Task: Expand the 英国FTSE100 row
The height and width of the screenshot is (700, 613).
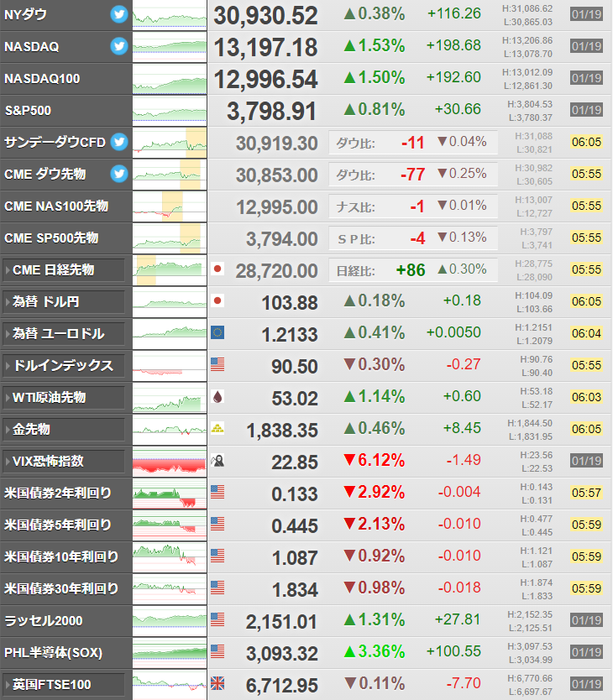Action: point(64,685)
